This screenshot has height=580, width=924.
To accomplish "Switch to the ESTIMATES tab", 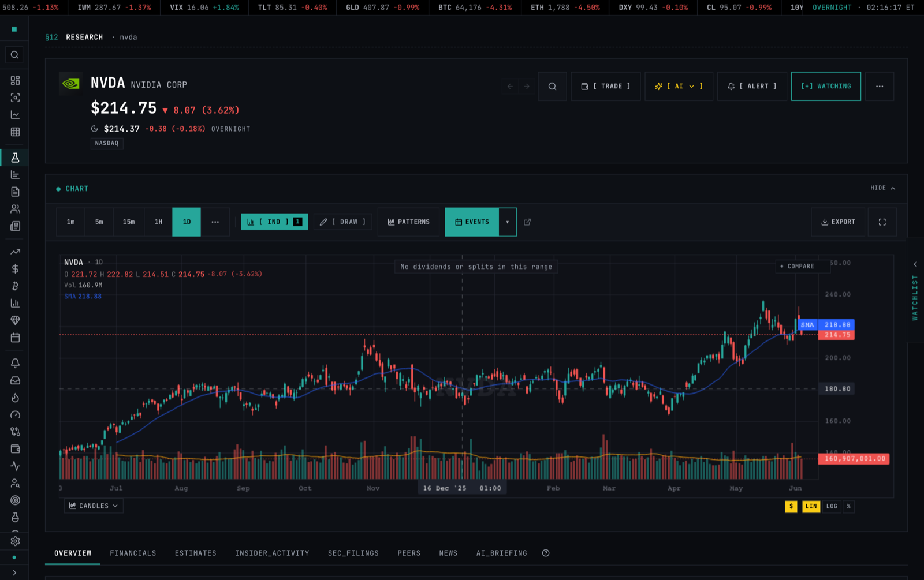I will [x=196, y=553].
